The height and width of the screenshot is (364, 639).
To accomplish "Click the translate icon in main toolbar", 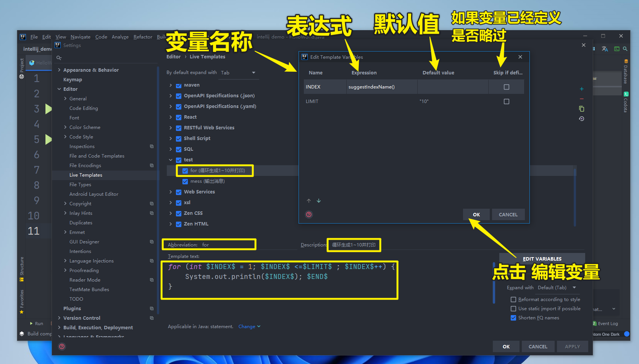I will pyautogui.click(x=605, y=49).
